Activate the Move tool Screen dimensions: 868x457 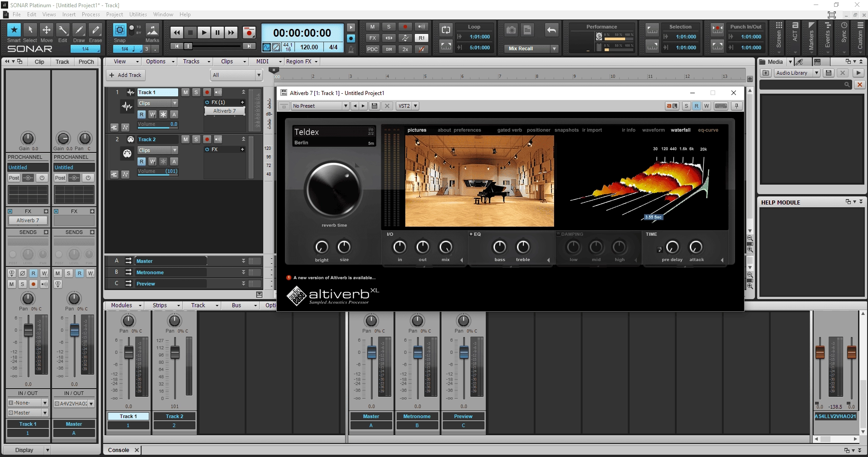[x=47, y=30]
